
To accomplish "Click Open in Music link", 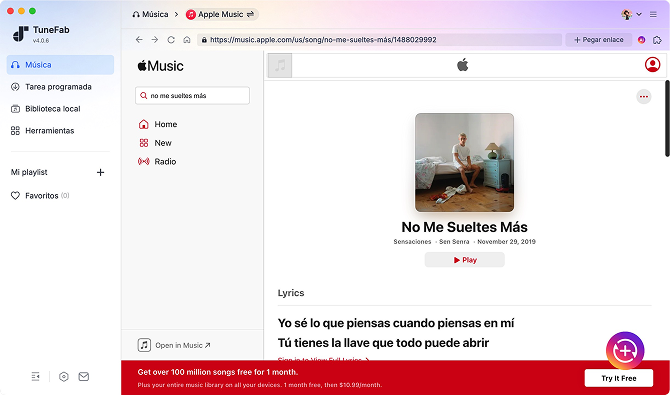I will click(174, 345).
